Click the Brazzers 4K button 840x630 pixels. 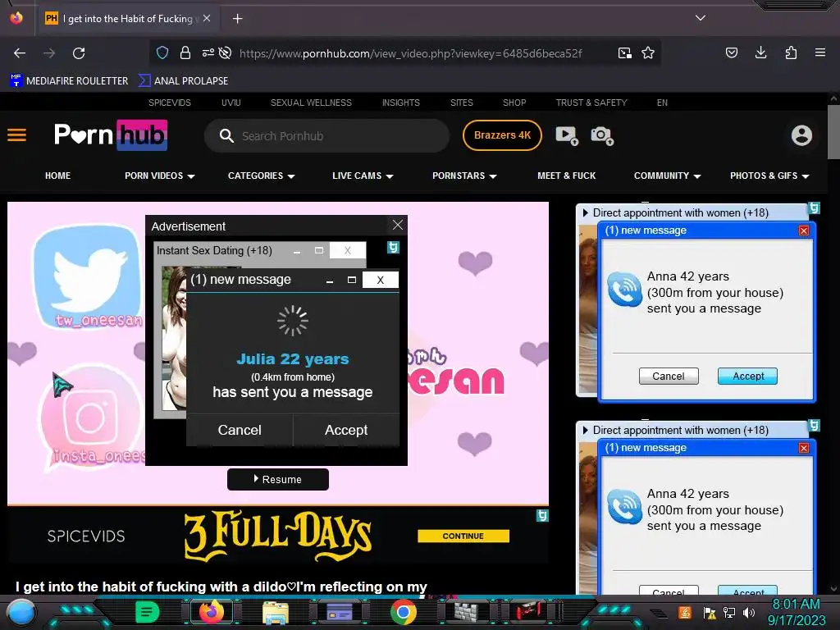[x=502, y=135]
